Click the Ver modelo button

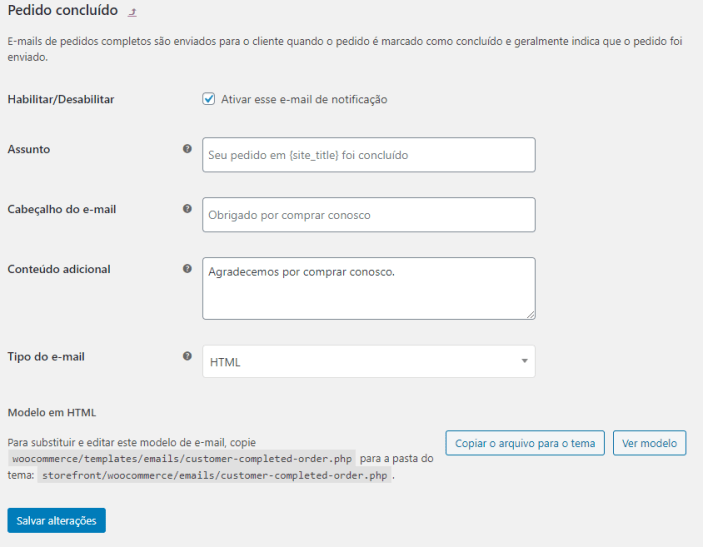[649, 443]
